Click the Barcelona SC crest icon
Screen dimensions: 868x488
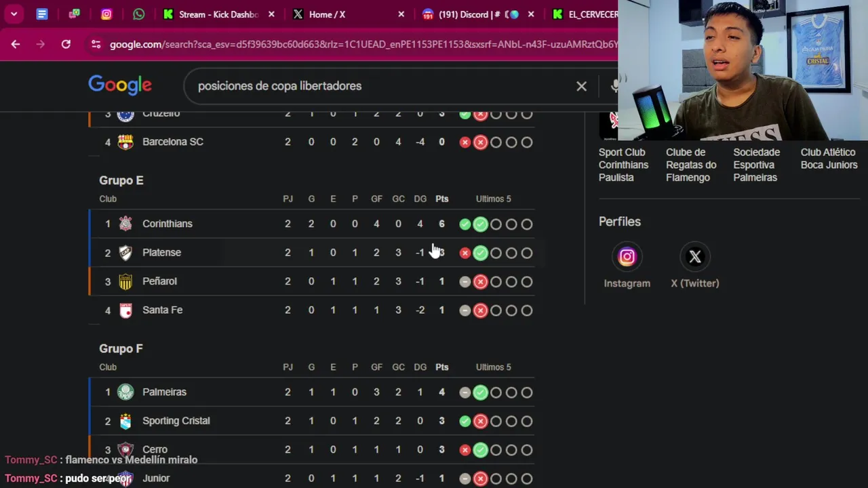click(x=125, y=142)
